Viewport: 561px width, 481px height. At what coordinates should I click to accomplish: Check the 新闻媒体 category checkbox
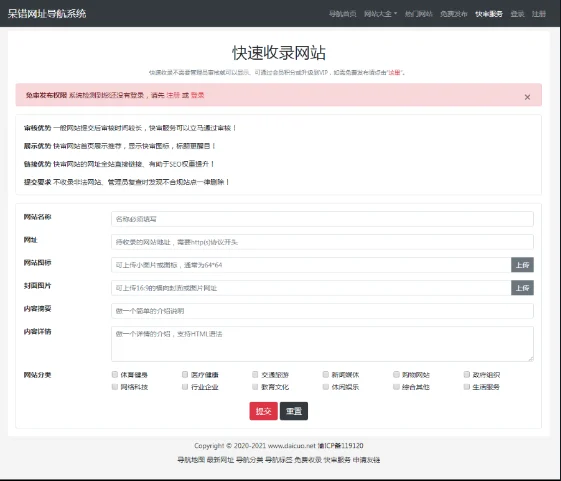(x=326, y=374)
